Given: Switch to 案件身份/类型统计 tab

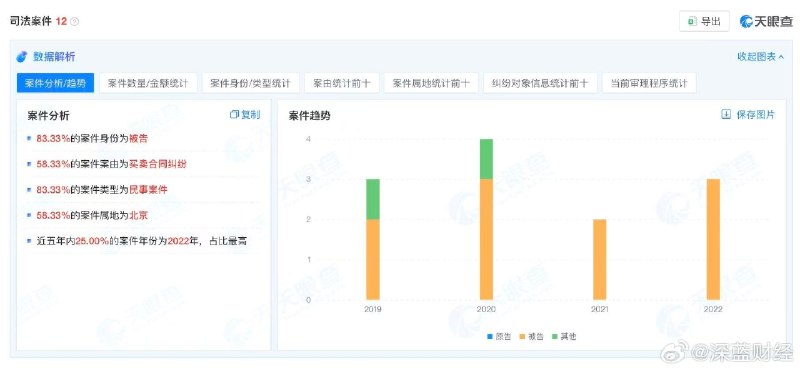Looking at the screenshot, I should pyautogui.click(x=251, y=83).
